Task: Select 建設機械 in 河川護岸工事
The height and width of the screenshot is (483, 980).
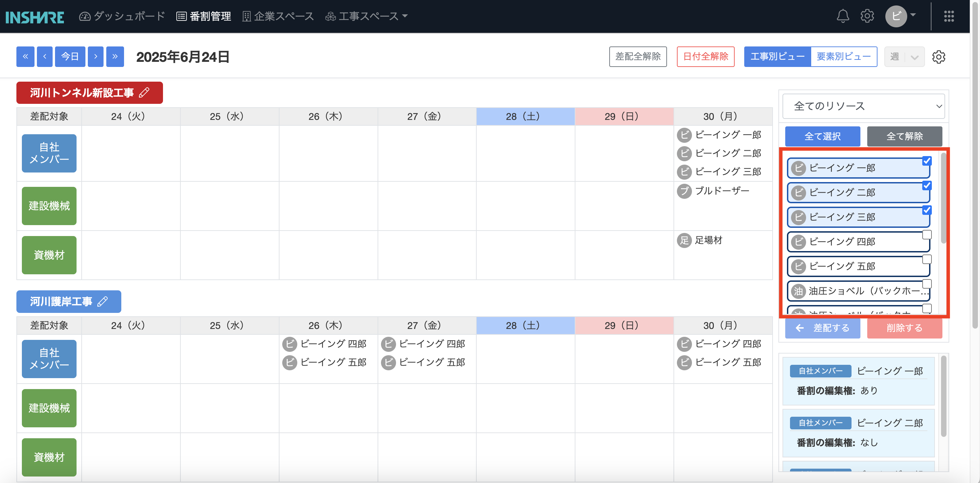Action: click(x=49, y=408)
